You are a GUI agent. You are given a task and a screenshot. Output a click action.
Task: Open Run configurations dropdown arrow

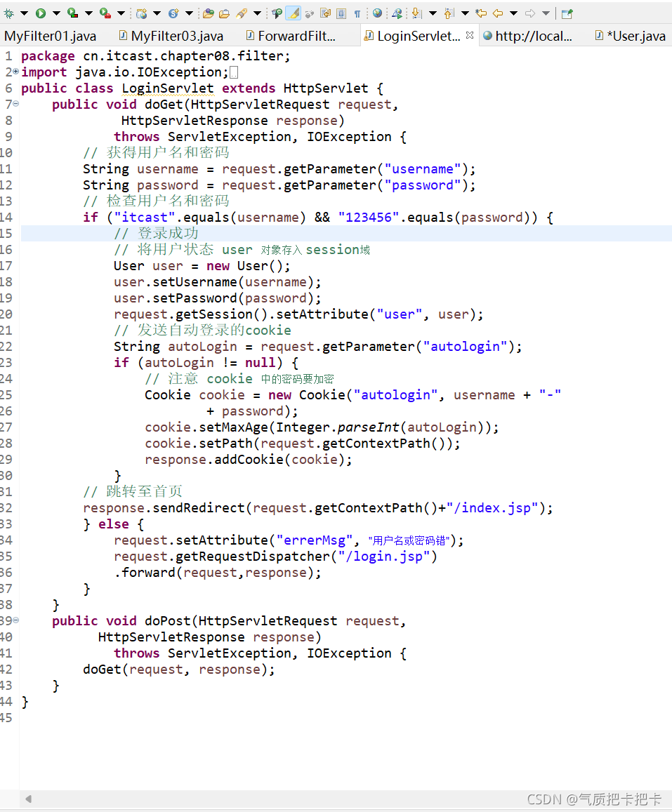[56, 13]
